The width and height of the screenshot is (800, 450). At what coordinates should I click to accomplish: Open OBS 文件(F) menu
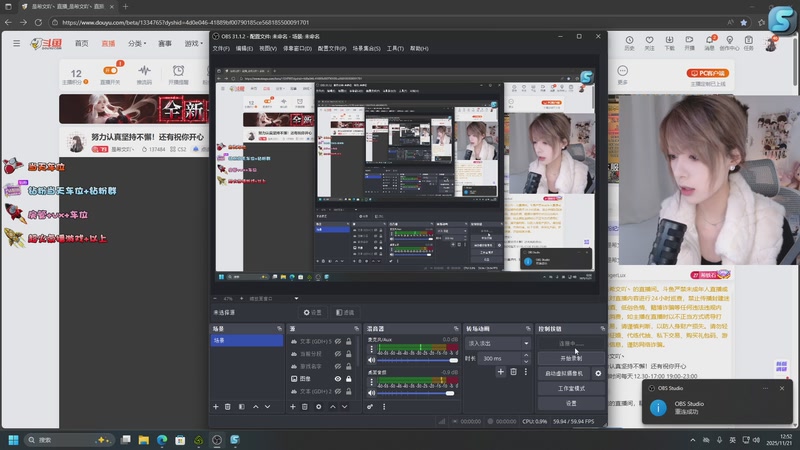(221, 48)
